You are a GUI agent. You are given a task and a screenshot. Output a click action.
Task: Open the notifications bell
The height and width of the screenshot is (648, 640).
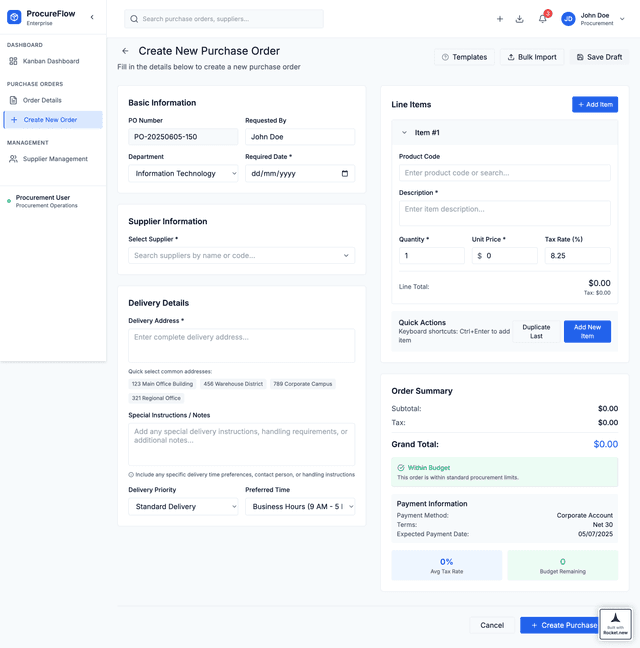coord(543,19)
